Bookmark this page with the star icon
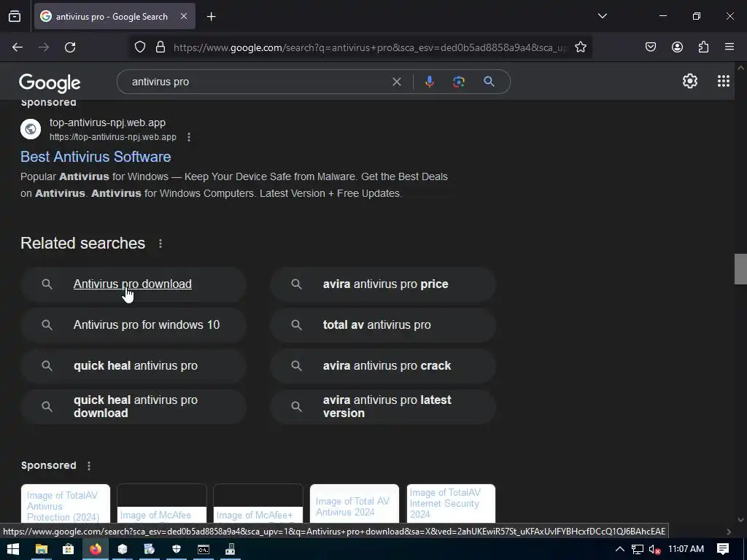This screenshot has height=560, width=747. point(580,47)
